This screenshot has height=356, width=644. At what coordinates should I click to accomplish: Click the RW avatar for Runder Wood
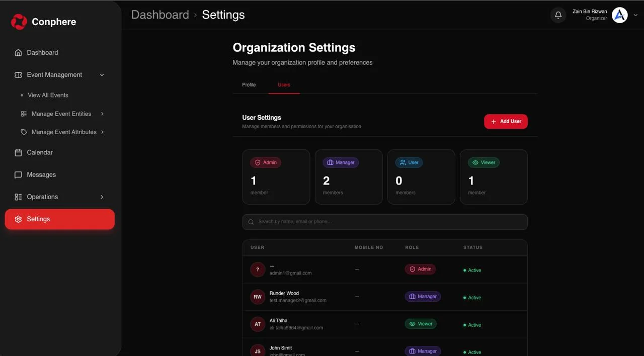(x=258, y=297)
